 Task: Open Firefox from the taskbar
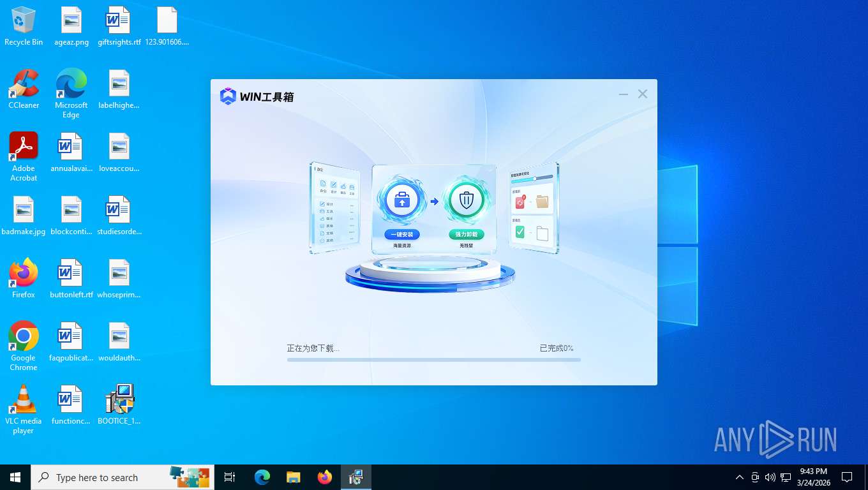[325, 477]
